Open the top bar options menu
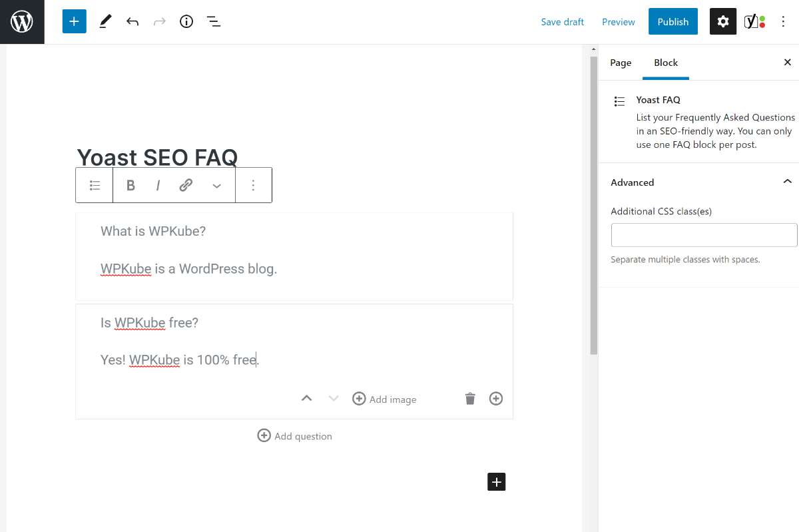The width and height of the screenshot is (799, 532). point(783,22)
